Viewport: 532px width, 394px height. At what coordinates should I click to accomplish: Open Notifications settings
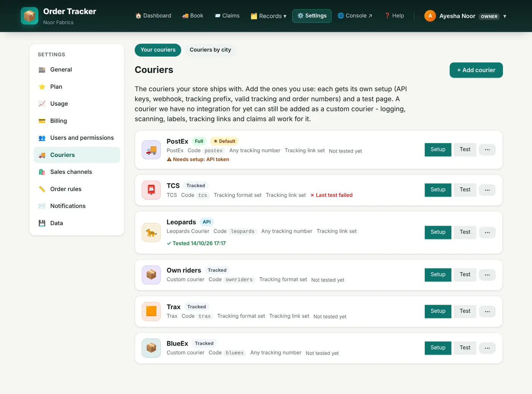click(x=77, y=206)
